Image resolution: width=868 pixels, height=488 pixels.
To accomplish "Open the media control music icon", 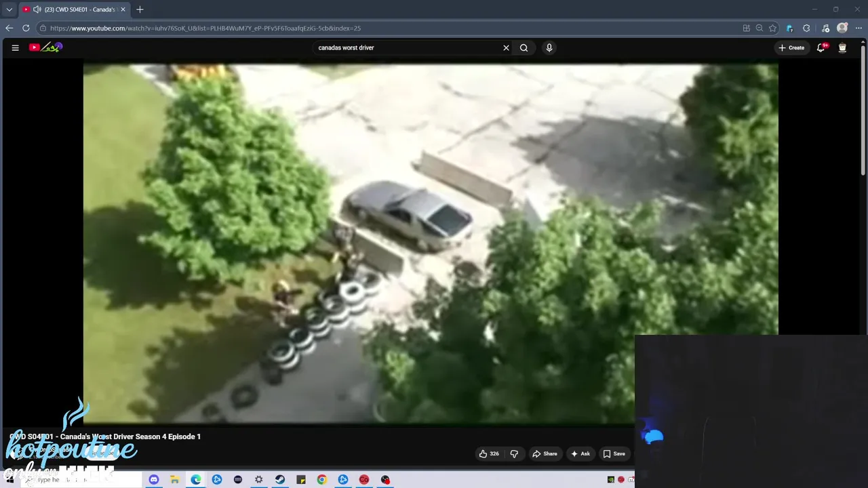I will [825, 28].
